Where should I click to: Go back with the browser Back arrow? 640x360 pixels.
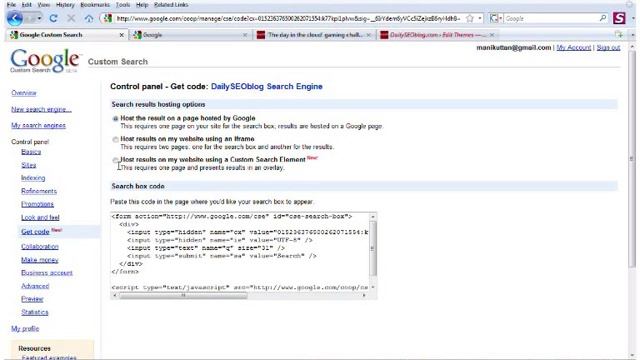tap(15, 18)
